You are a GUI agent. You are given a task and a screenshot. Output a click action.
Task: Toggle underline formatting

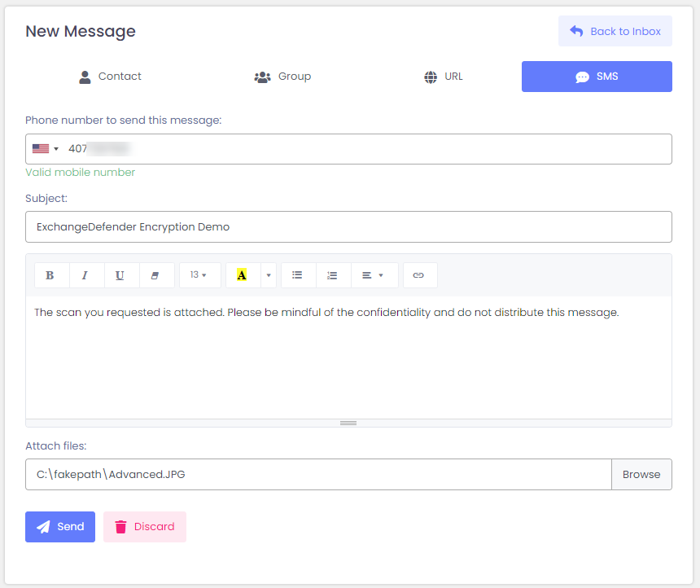click(120, 275)
